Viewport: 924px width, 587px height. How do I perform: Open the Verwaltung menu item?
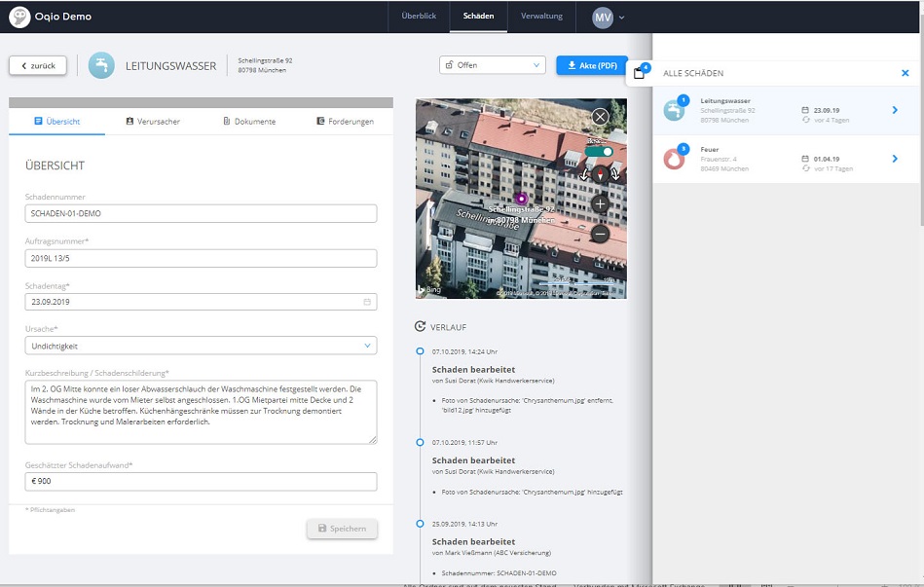pyautogui.click(x=541, y=16)
